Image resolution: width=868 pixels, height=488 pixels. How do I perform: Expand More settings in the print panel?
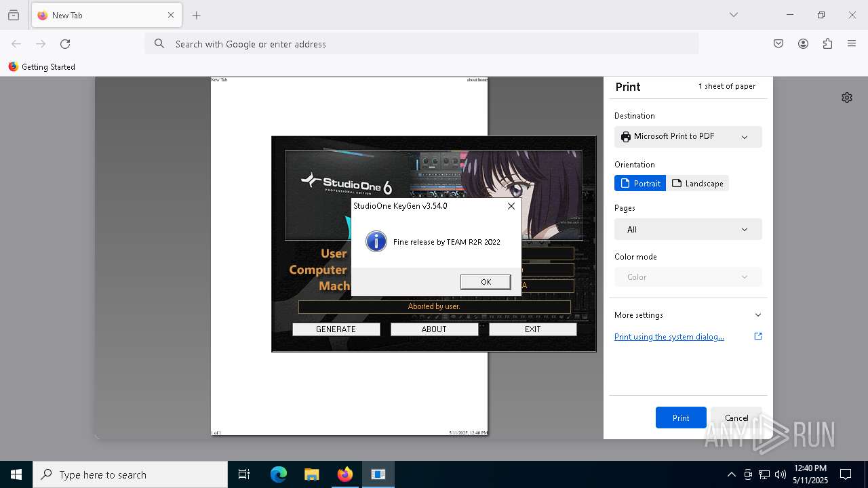688,315
